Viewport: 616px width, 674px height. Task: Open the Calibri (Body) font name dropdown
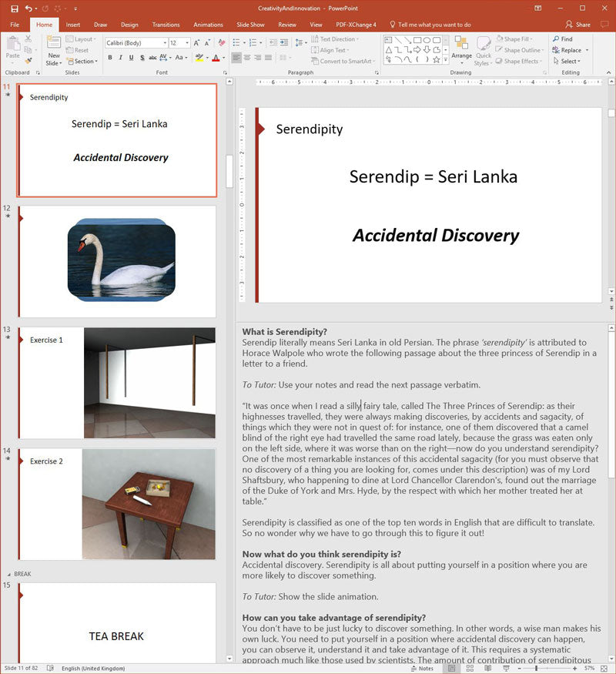point(165,43)
